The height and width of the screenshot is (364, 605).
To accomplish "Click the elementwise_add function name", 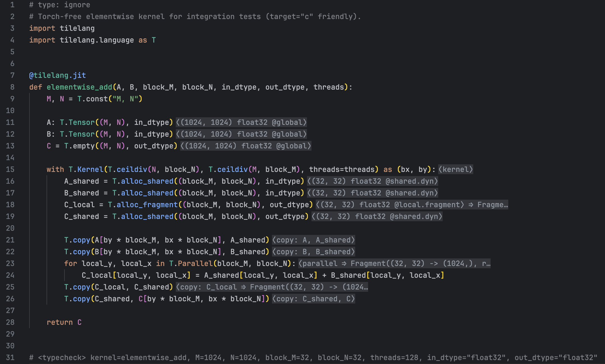I will coord(79,87).
